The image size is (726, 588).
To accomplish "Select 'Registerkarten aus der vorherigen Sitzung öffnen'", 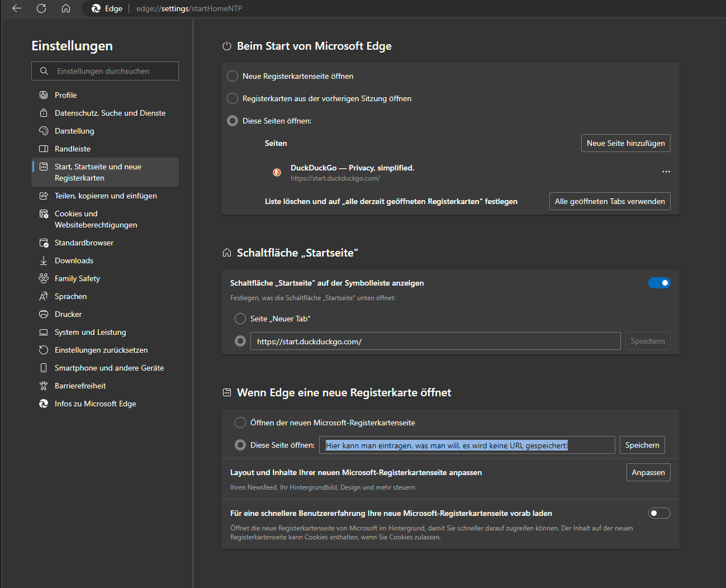I will pyautogui.click(x=232, y=98).
